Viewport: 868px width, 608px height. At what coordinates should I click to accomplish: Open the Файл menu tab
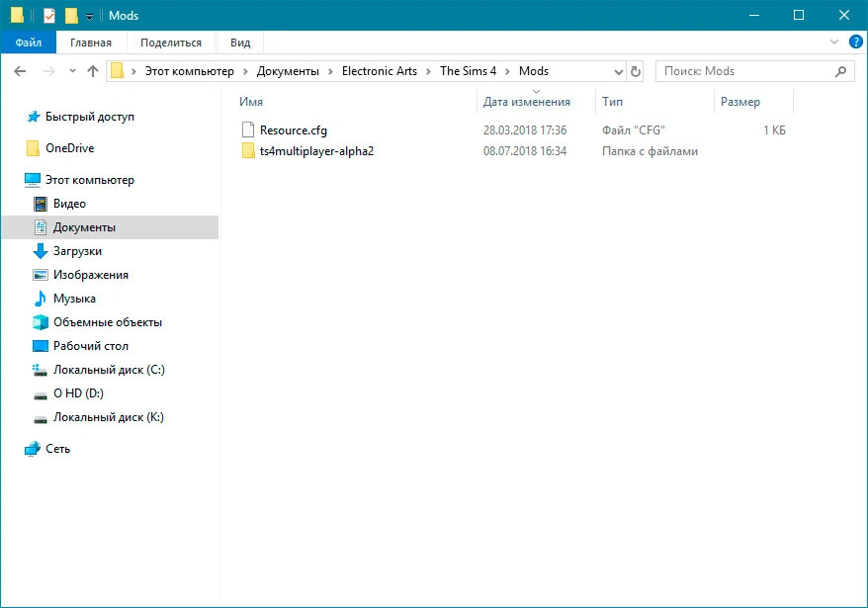pyautogui.click(x=29, y=43)
